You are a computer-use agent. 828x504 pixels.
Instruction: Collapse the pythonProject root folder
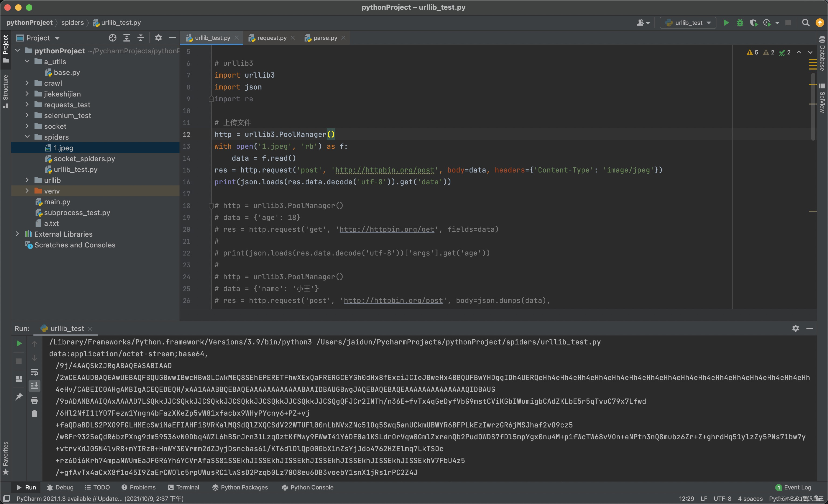(x=18, y=50)
